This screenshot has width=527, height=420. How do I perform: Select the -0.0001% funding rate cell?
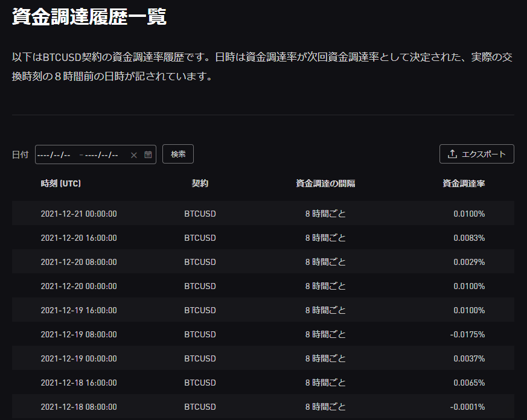click(x=467, y=407)
